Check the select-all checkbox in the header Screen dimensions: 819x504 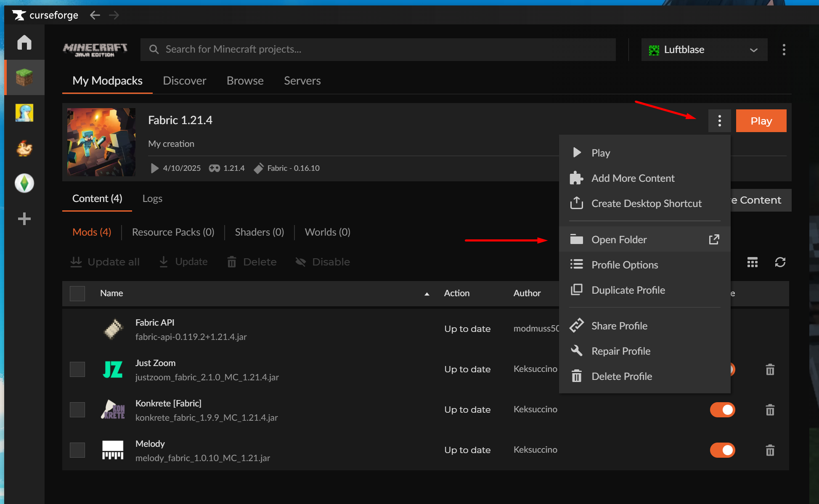pyautogui.click(x=77, y=293)
